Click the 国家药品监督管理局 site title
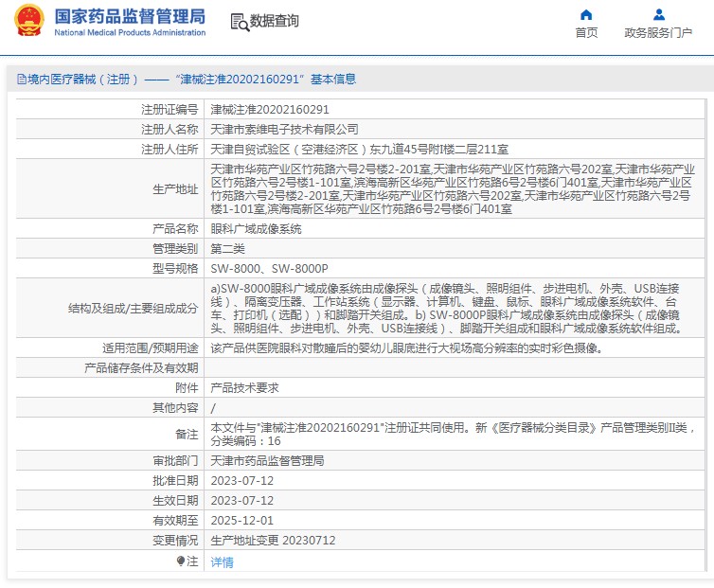Viewport: 714px width, 588px height. [x=130, y=16]
